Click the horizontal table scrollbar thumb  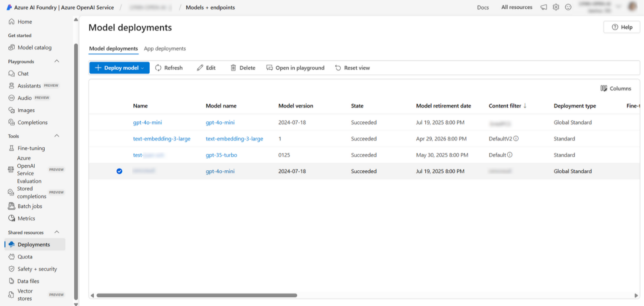[x=197, y=295]
